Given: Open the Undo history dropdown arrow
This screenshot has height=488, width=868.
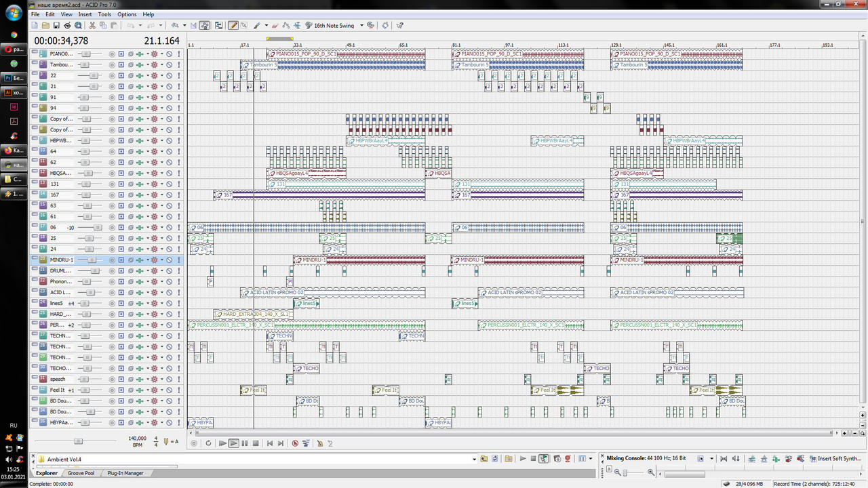Looking at the screenshot, I should (x=140, y=25).
